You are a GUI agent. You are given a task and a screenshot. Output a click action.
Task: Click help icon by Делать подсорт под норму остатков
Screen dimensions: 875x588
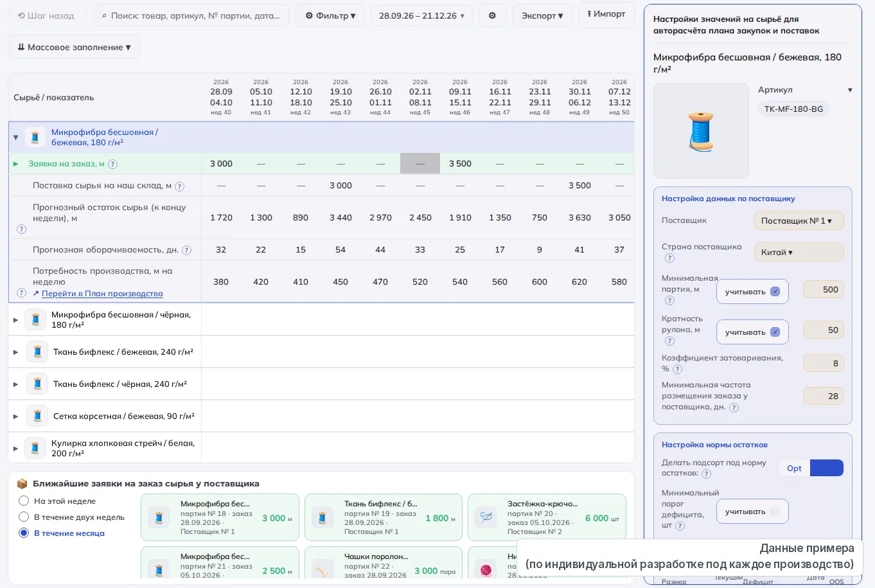[706, 474]
